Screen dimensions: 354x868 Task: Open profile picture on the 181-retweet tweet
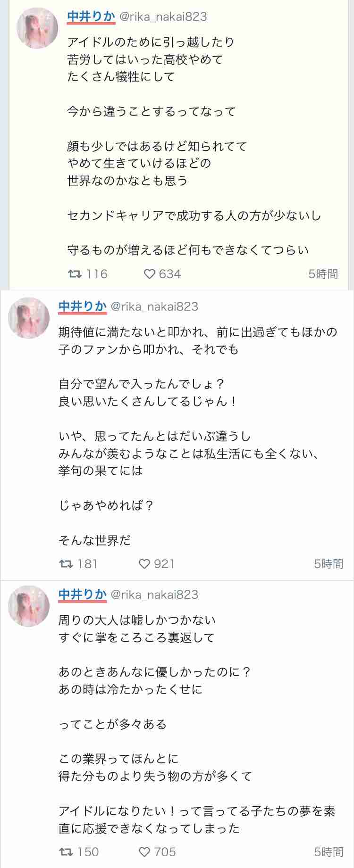point(29,318)
